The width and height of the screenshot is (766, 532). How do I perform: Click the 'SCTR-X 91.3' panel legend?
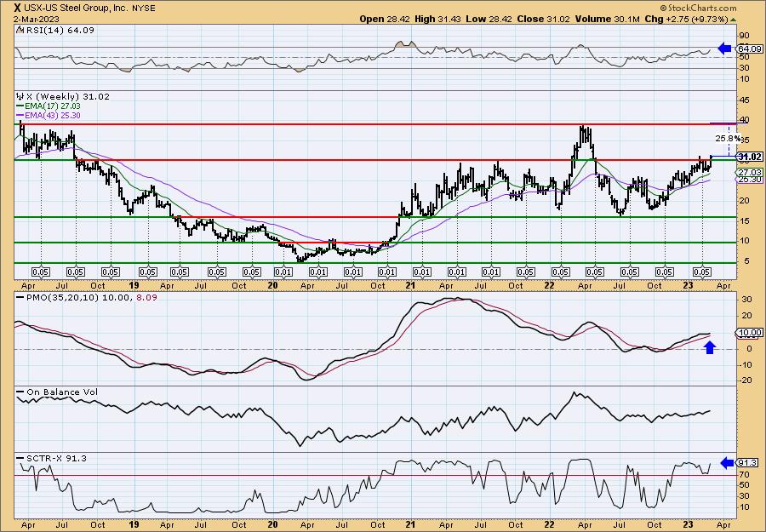[x=52, y=458]
